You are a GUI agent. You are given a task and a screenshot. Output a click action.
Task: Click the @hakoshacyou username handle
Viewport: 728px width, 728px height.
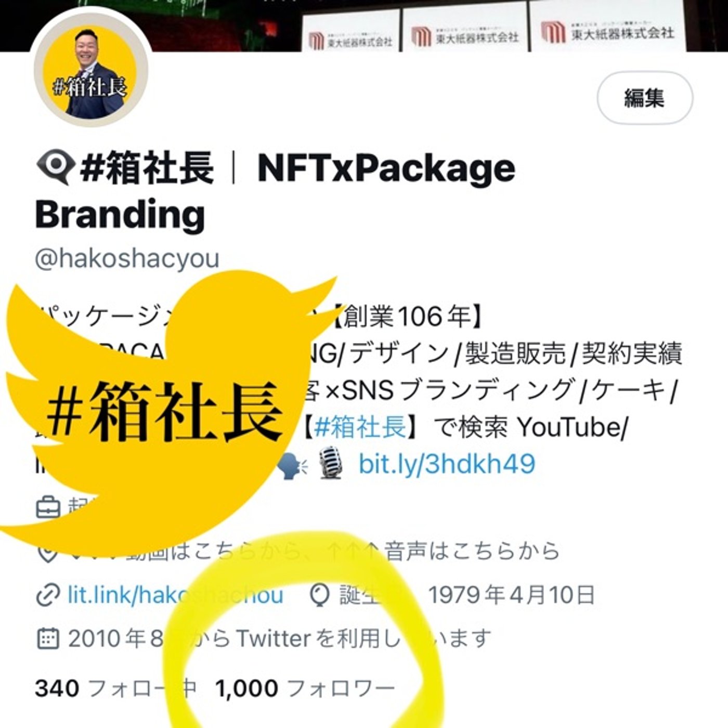pos(127,258)
